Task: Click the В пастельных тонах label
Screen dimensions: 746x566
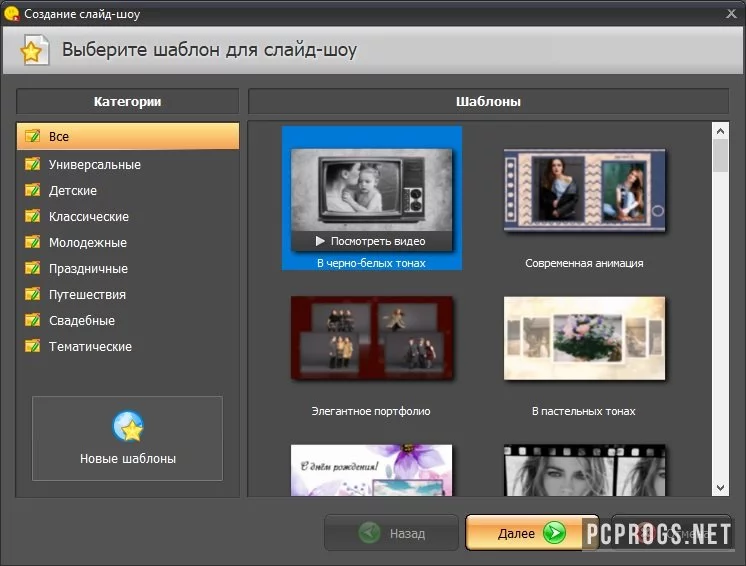Action: tap(584, 411)
